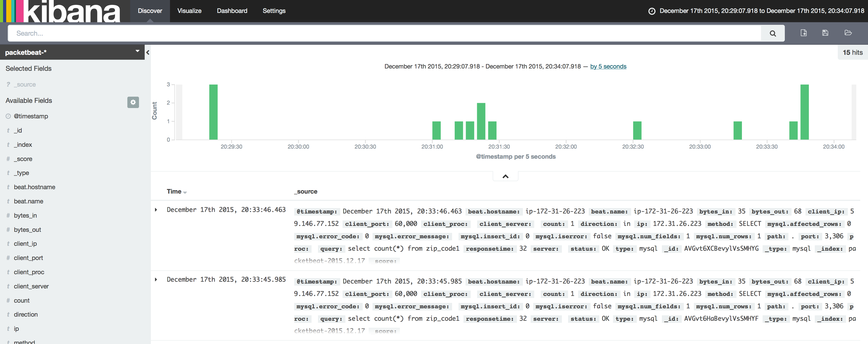
Task: Collapse the fields sidebar with left arrow
Action: point(148,52)
